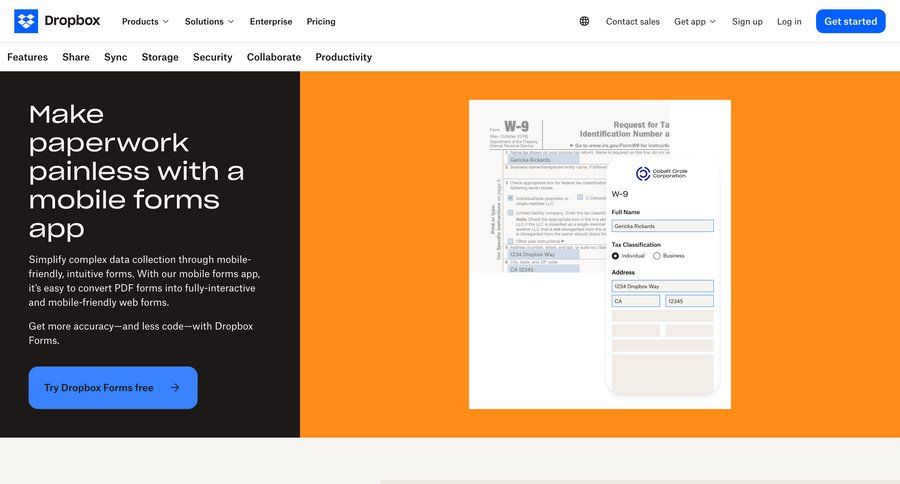Click Contact sales link
900x484 pixels.
pos(633,21)
